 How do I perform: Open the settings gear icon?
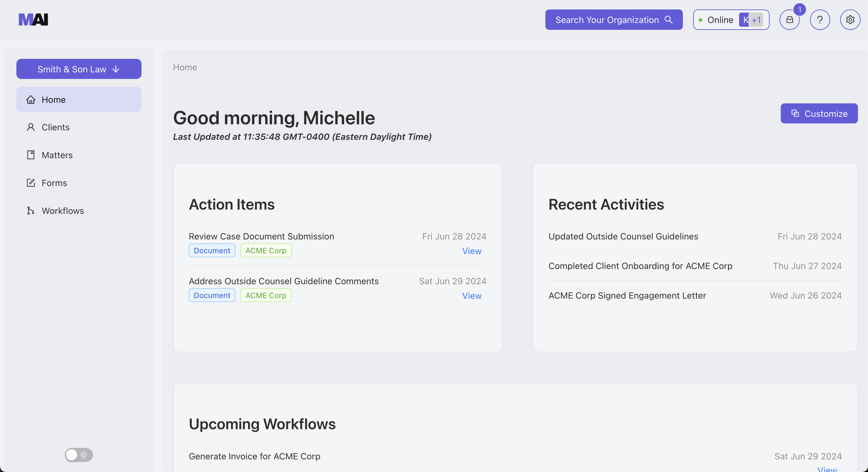click(x=850, y=20)
